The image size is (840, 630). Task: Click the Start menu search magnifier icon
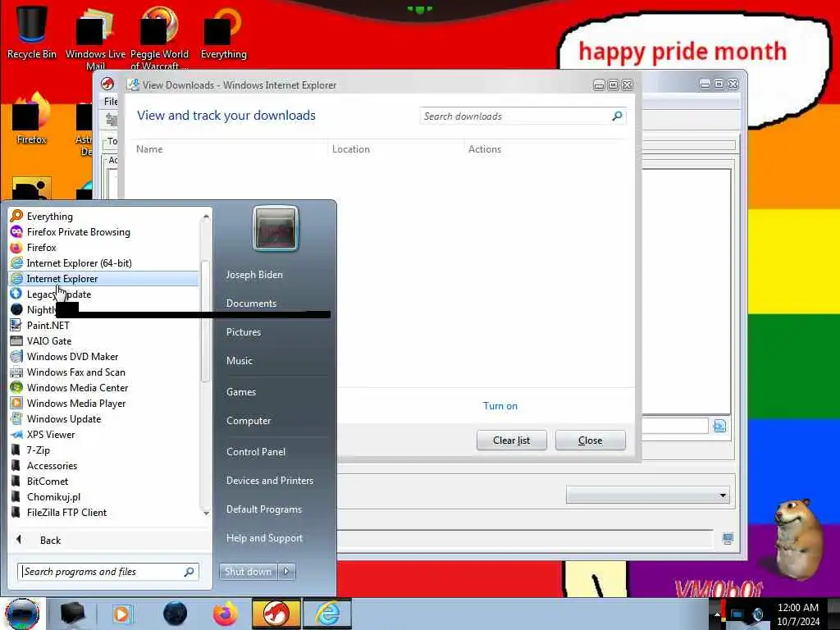click(189, 572)
